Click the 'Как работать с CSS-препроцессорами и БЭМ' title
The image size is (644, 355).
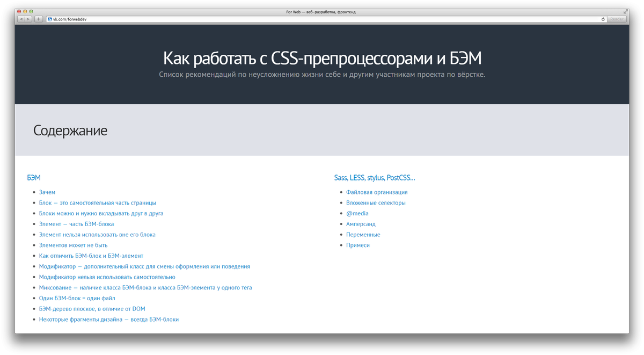click(322, 58)
